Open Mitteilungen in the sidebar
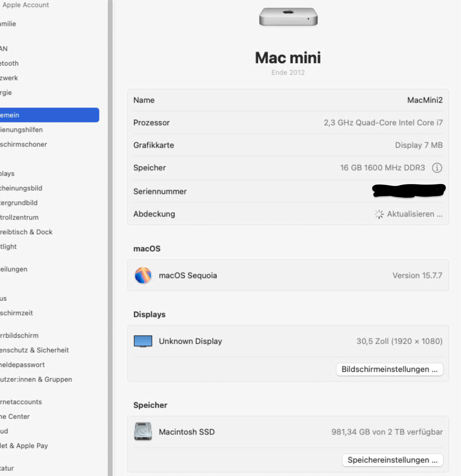Screen dimensions: 461x476 pos(14,269)
